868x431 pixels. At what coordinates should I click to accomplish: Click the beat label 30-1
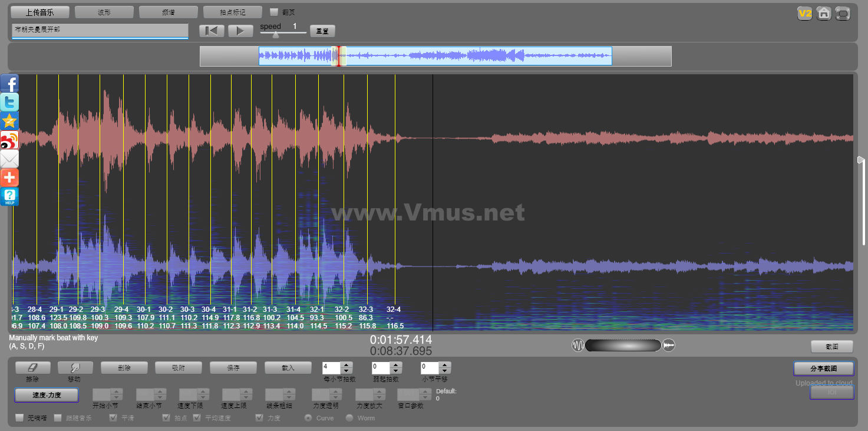tap(144, 310)
